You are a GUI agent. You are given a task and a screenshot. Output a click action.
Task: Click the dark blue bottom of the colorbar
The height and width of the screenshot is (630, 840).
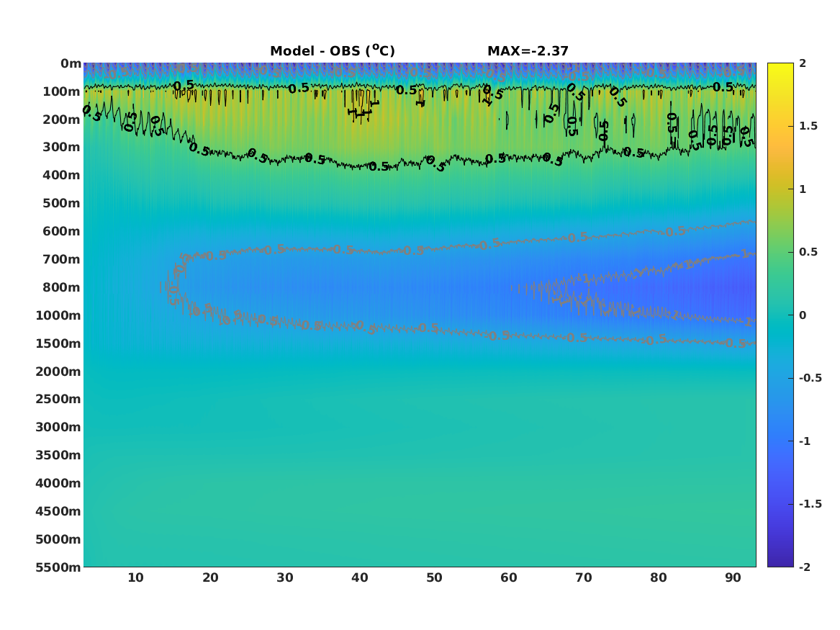click(780, 562)
